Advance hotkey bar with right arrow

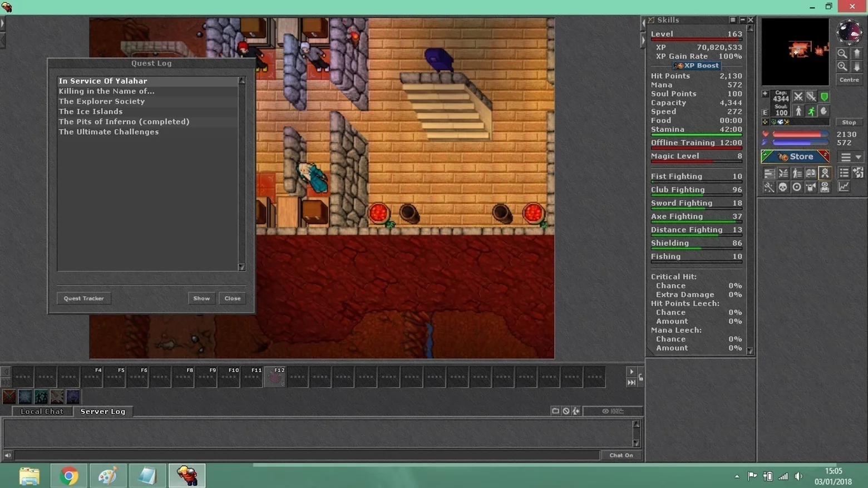pos(631,372)
